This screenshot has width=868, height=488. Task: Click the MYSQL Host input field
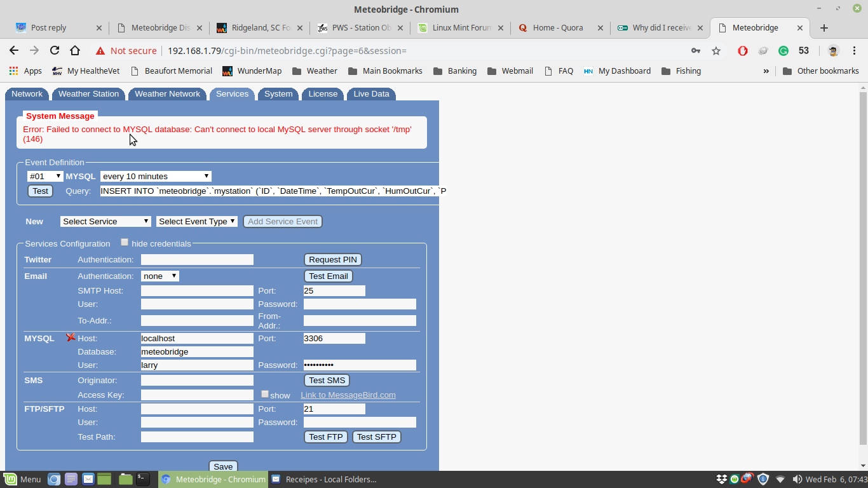click(x=197, y=339)
